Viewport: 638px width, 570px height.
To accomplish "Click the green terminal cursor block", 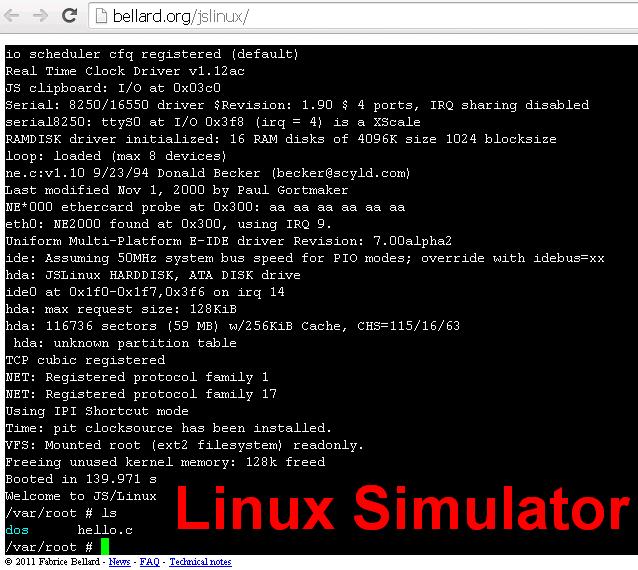I will pyautogui.click(x=104, y=546).
